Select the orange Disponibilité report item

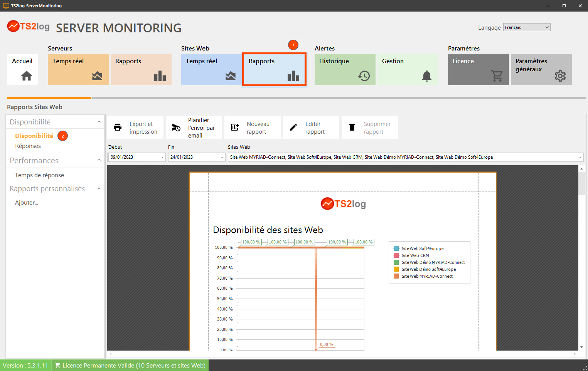tap(34, 136)
